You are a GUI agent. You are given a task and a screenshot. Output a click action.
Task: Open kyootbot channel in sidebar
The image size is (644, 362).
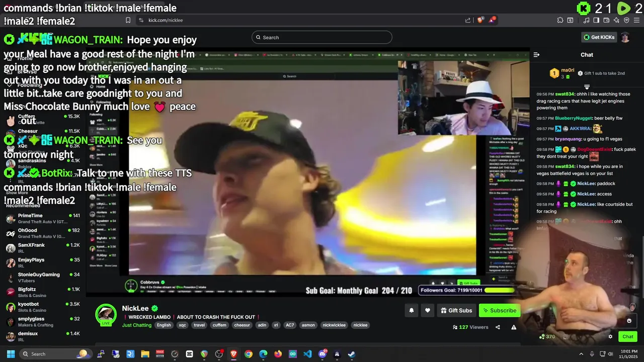(43, 307)
